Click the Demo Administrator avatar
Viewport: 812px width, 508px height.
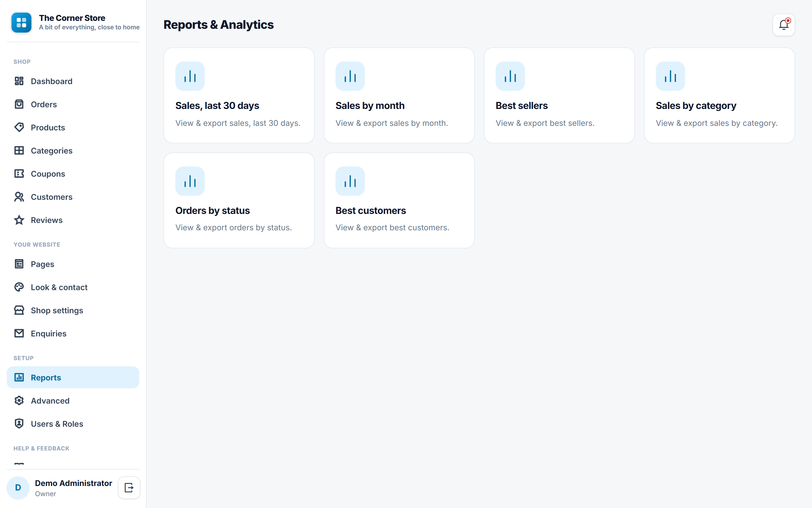tap(18, 487)
